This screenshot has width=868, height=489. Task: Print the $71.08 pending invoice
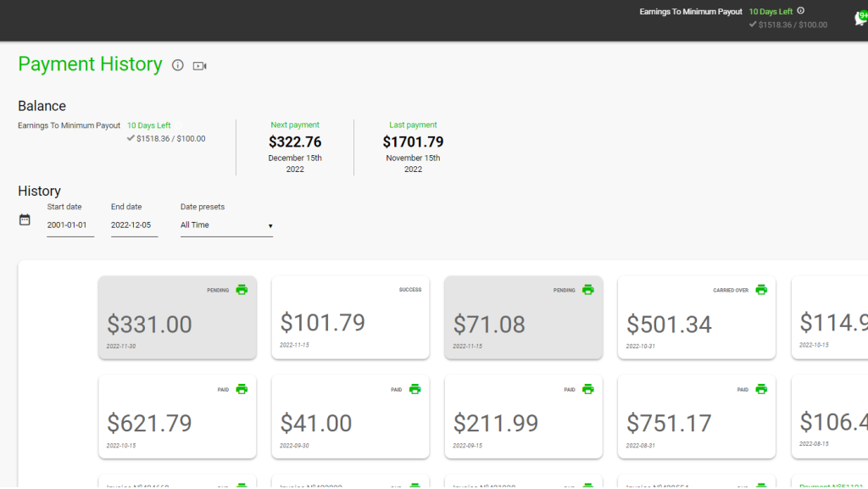click(x=588, y=290)
